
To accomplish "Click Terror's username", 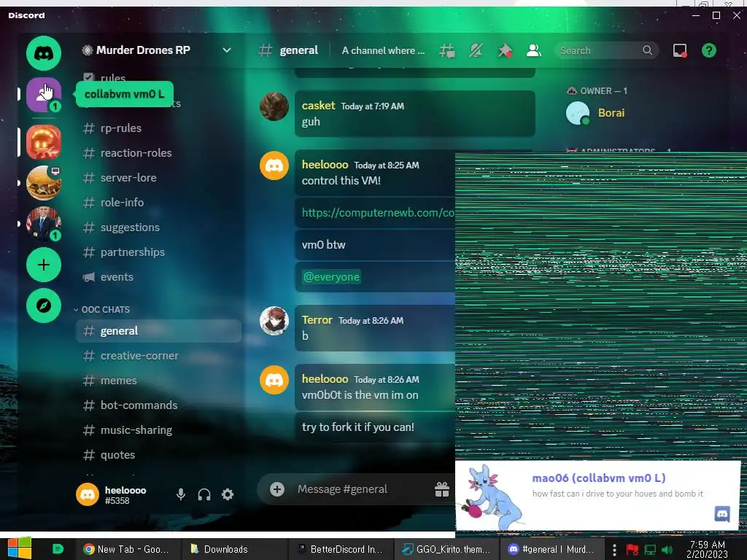I will [x=317, y=320].
